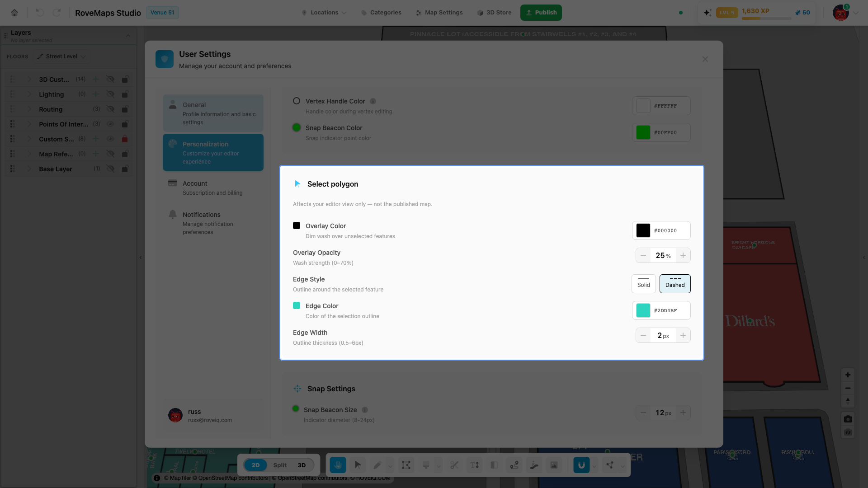Show the Base Layer visibility

110,169
